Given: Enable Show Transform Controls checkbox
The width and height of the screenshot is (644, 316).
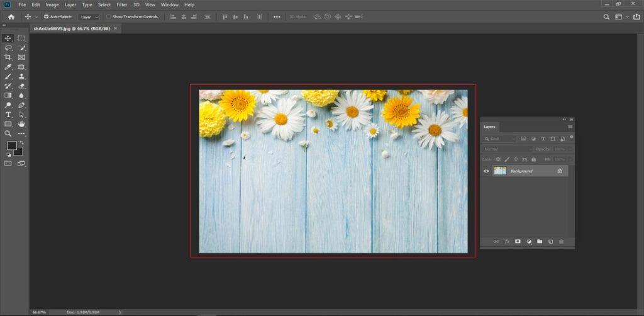Looking at the screenshot, I should point(109,17).
